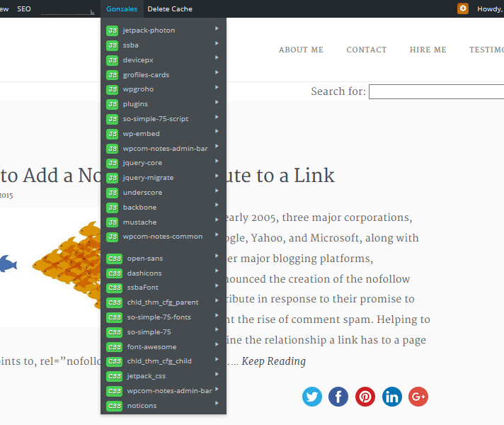
Task: Open the Hire Me page
Action: 428,50
